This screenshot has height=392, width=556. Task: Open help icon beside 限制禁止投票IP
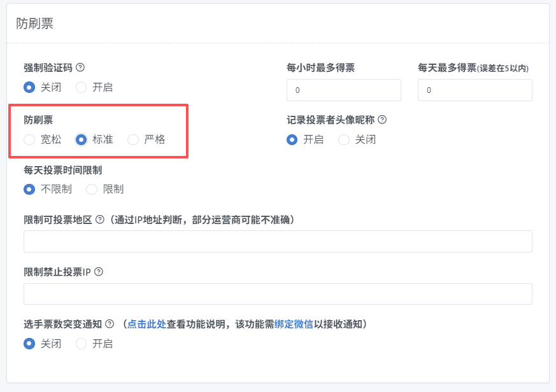tap(99, 272)
